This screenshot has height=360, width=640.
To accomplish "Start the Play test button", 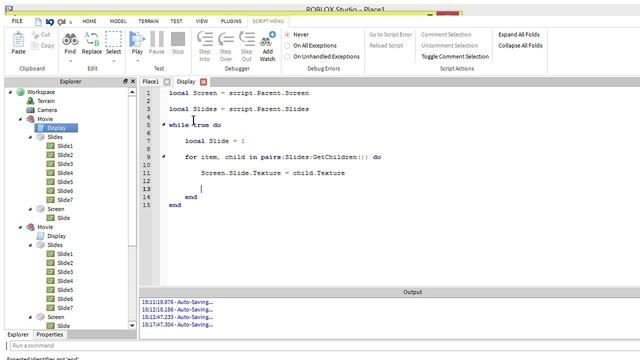I will (137, 39).
